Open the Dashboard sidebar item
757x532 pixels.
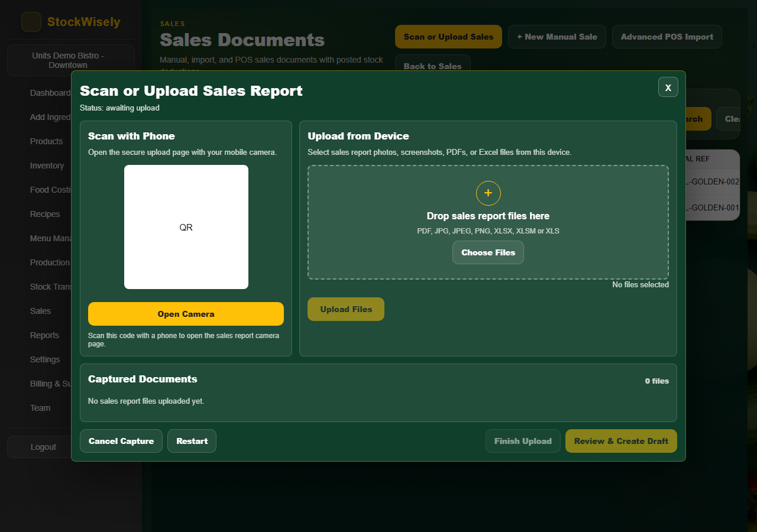50,93
